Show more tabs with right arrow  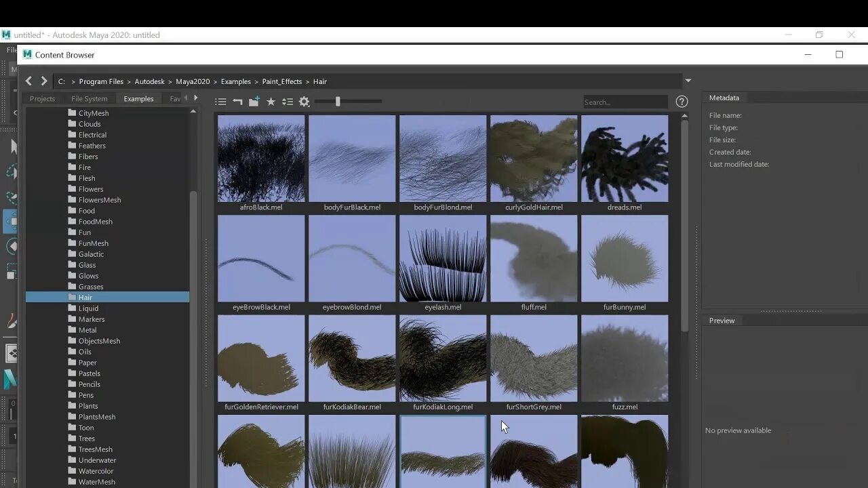coord(196,98)
